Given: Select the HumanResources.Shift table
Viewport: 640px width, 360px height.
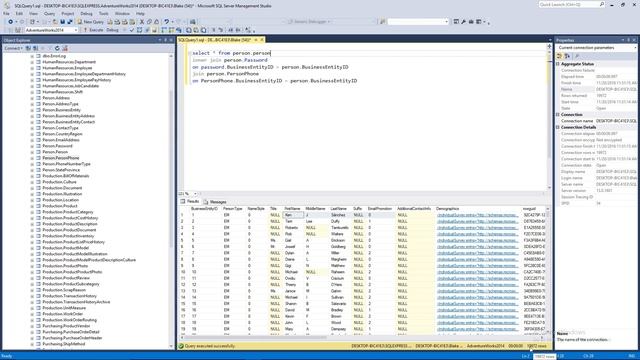Looking at the screenshot, I should (62, 92).
